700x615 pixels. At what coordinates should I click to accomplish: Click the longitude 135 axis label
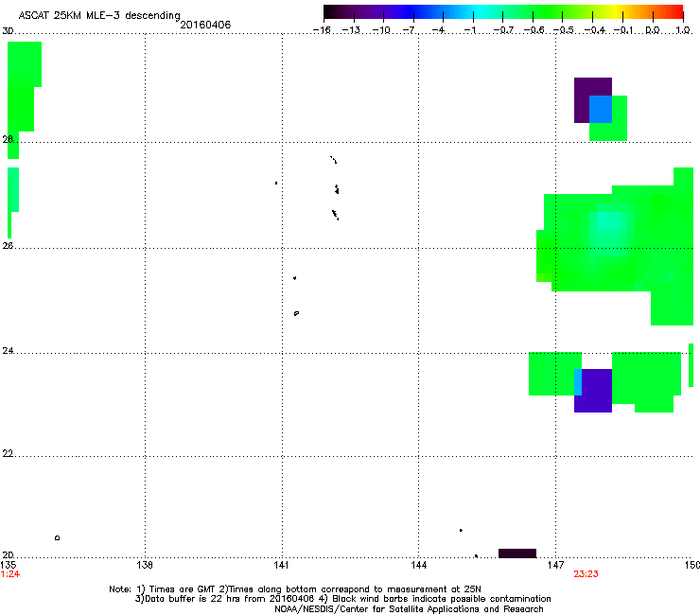coord(9,565)
